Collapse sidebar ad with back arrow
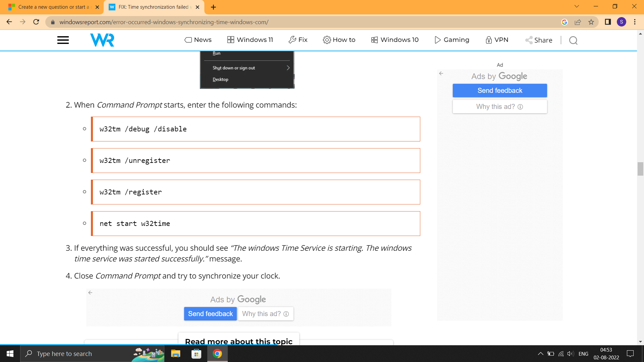Screen dimensions: 644x362 pos(441,73)
